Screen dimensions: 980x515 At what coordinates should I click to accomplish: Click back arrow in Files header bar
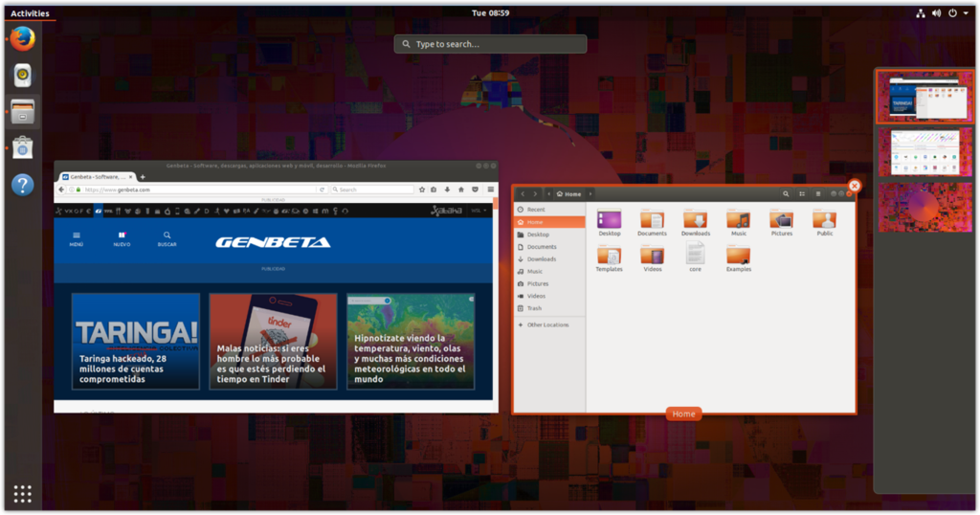[x=523, y=193]
